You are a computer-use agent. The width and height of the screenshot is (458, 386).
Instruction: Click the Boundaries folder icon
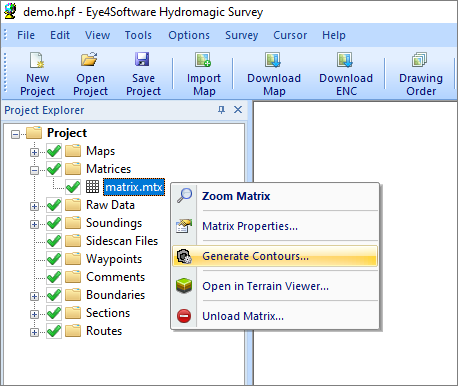tap(73, 295)
